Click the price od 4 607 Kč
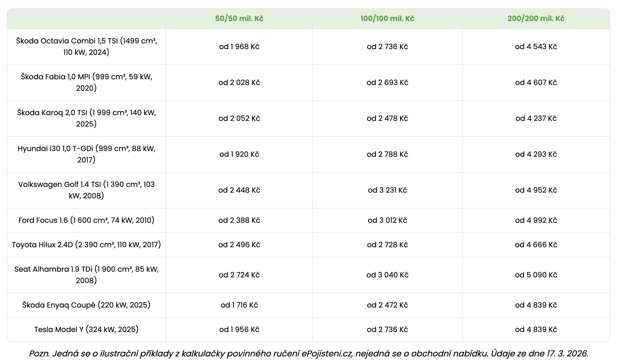 click(536, 82)
